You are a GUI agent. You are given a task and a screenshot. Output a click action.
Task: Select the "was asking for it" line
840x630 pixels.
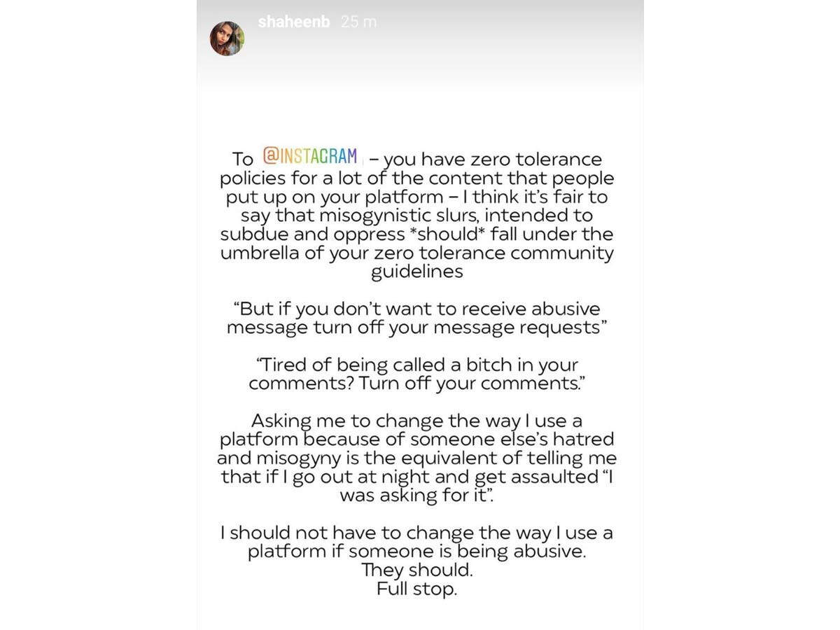point(416,496)
